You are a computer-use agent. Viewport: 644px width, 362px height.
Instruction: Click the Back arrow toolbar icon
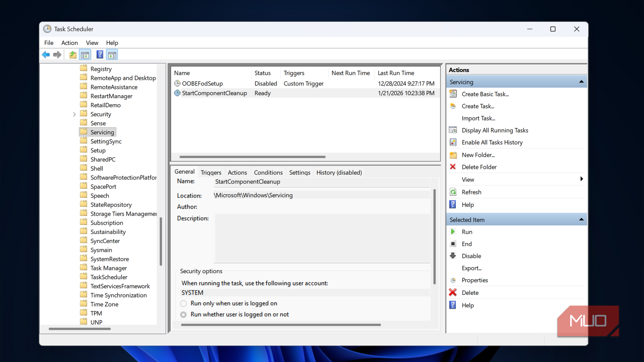[x=46, y=55]
